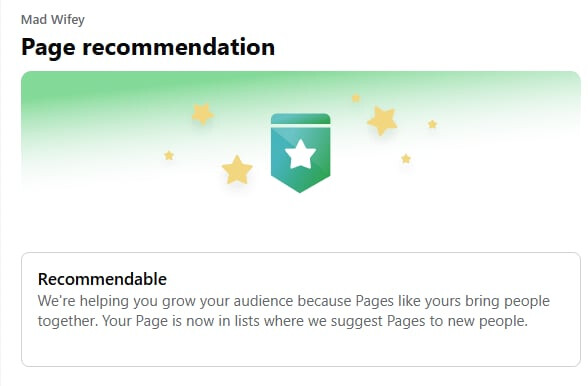Select the Recommendable status title

coord(102,279)
